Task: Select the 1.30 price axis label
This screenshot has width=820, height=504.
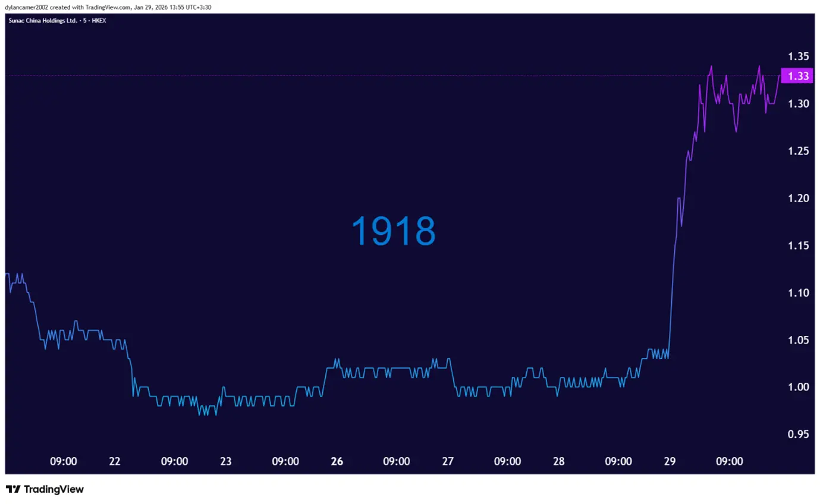Action: [x=797, y=103]
